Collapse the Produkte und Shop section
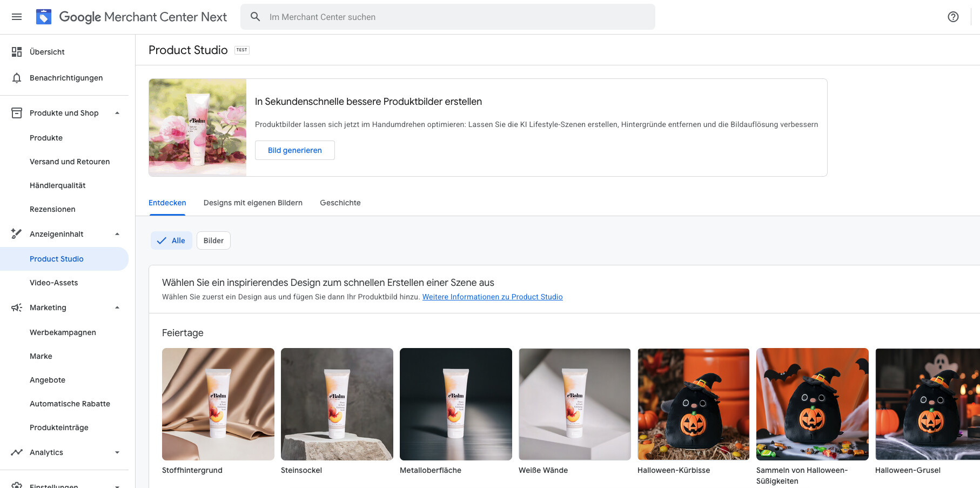The height and width of the screenshot is (488, 980). click(117, 113)
